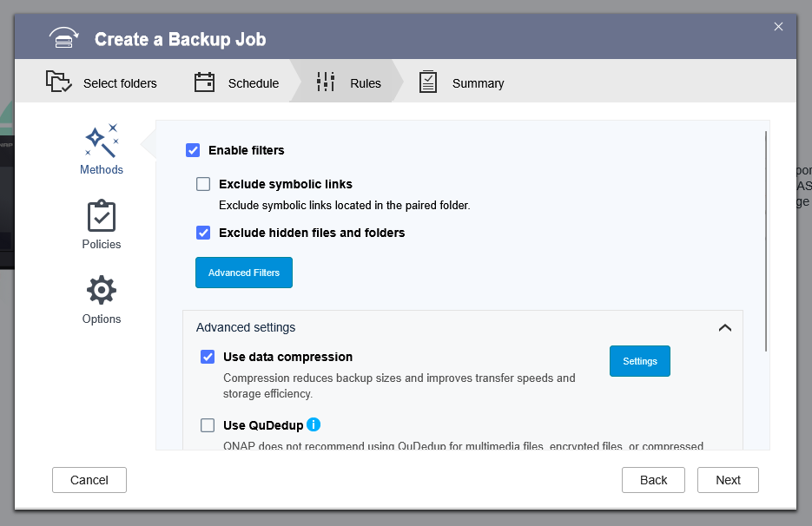Open Policies via clipboard icon
This screenshot has height=526, width=812.
pyautogui.click(x=102, y=215)
